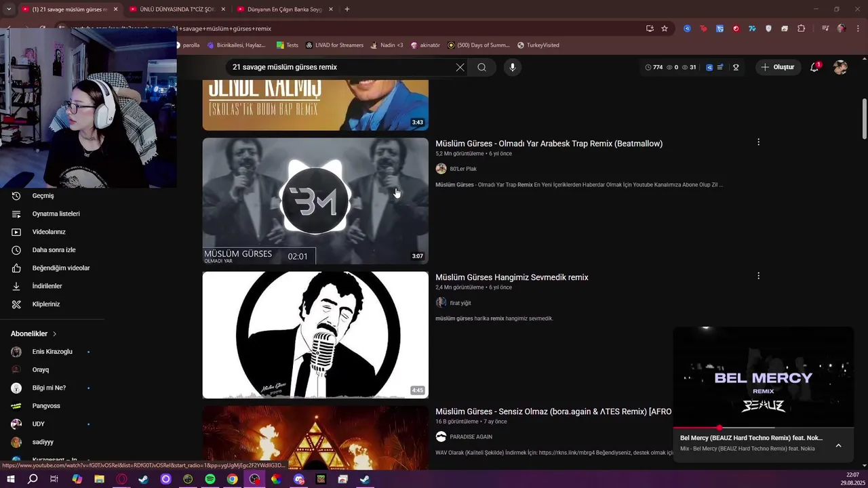Open options menu for Hangimiz Sevmedik remix
This screenshot has height=488, width=868.
[758, 276]
